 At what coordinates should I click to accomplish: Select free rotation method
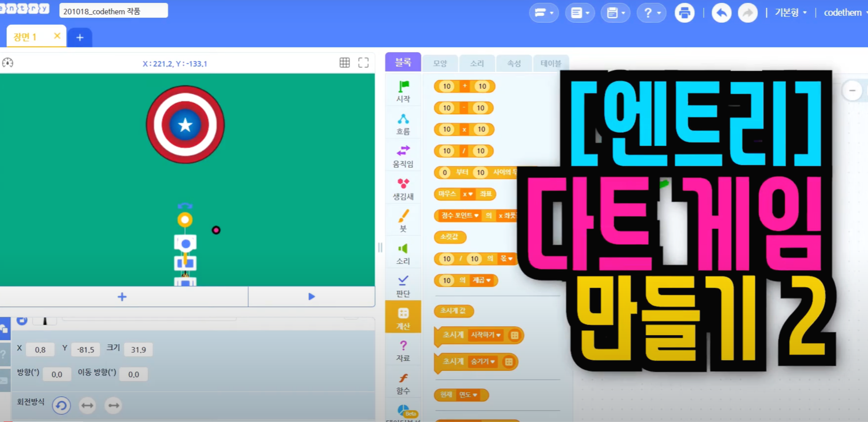tap(61, 406)
